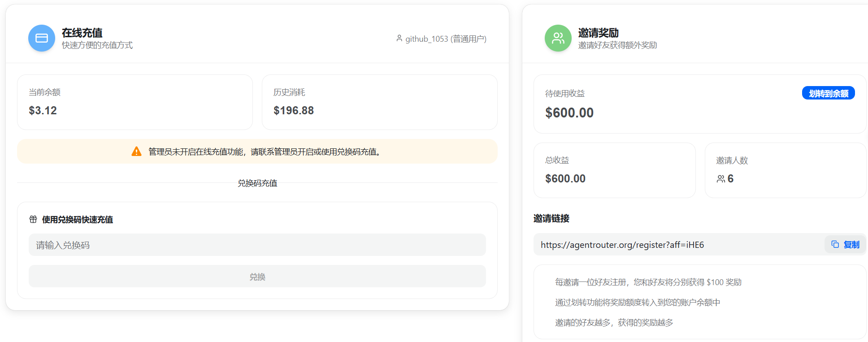Screen dimensions: 868x342
Task: Click the 历史消耗 $196.88 card
Action: coord(379,102)
